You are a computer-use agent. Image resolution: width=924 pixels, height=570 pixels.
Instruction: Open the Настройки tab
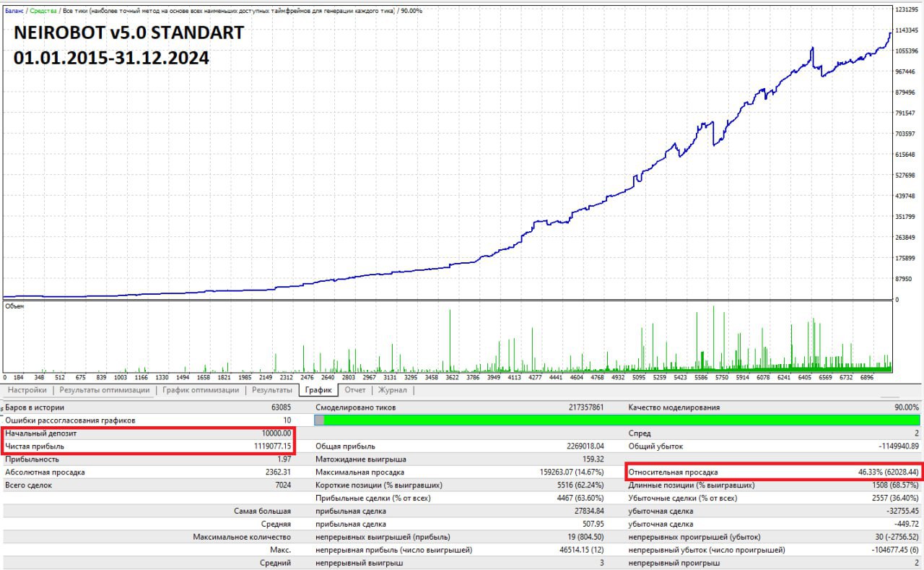[x=27, y=390]
